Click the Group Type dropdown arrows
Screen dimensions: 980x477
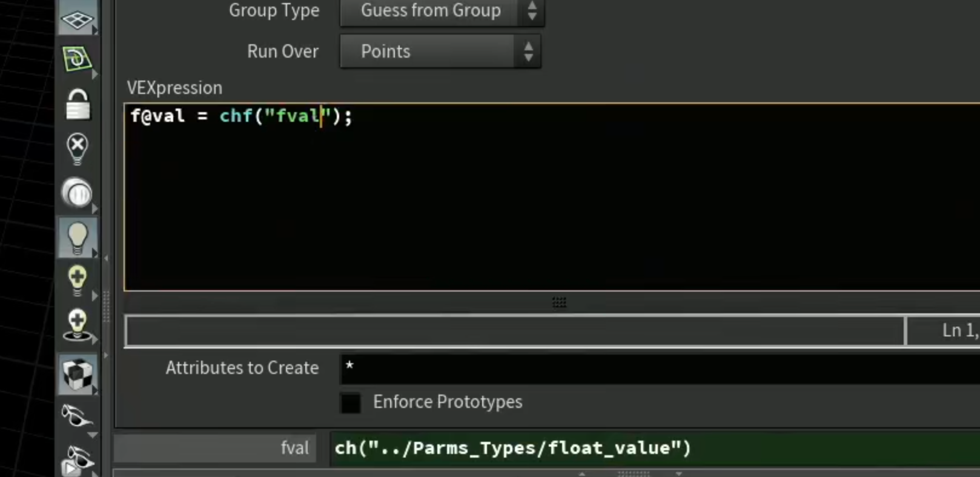tap(532, 10)
